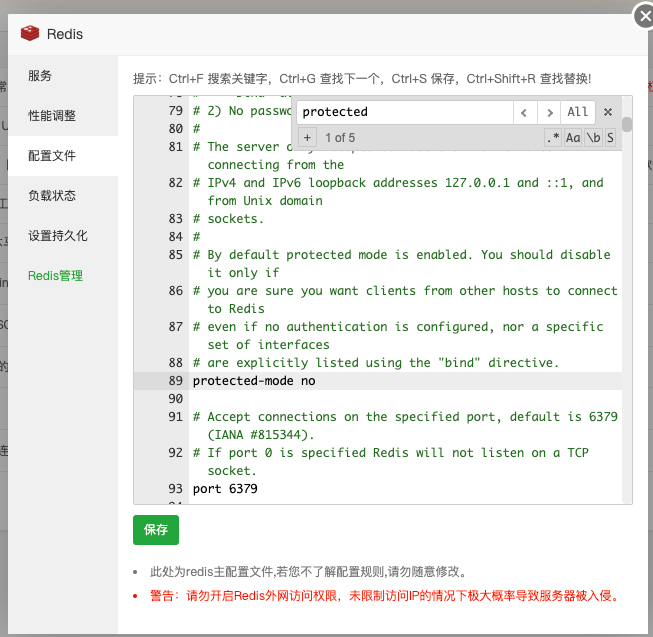This screenshot has height=637, width=653.
Task: Click the Ctrl+F hint text above editor
Action: click(362, 78)
